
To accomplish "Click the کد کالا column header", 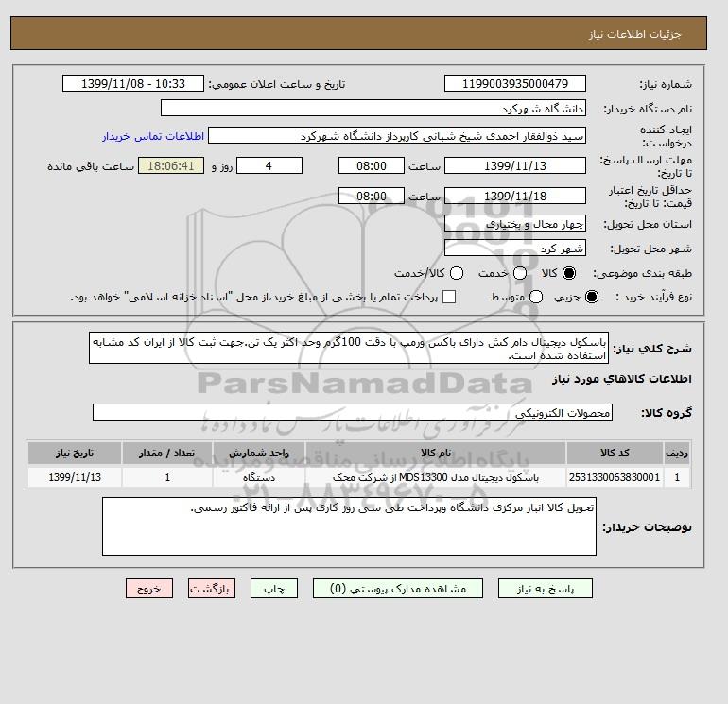I will click(615, 453).
